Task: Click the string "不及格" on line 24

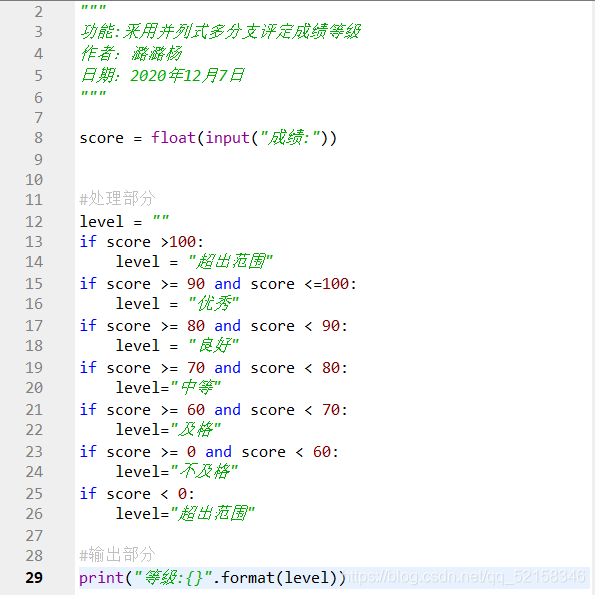Action: pyautogui.click(x=205, y=472)
